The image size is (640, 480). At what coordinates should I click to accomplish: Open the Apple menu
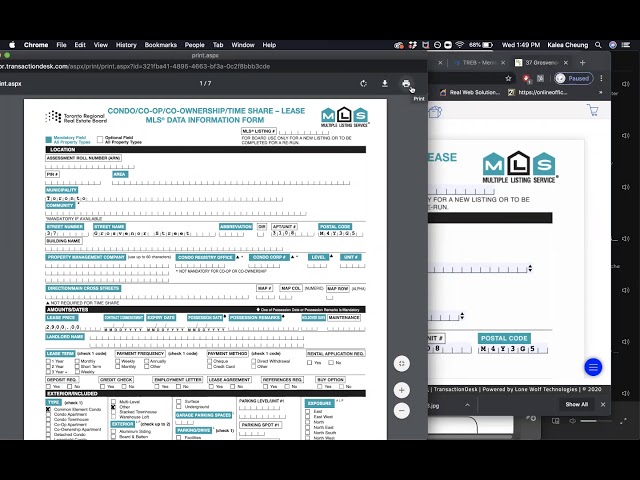(12, 45)
